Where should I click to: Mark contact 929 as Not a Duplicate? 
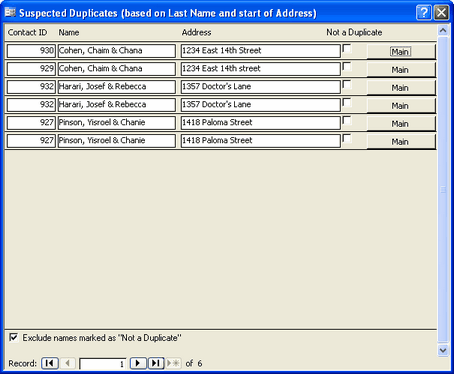(x=347, y=67)
